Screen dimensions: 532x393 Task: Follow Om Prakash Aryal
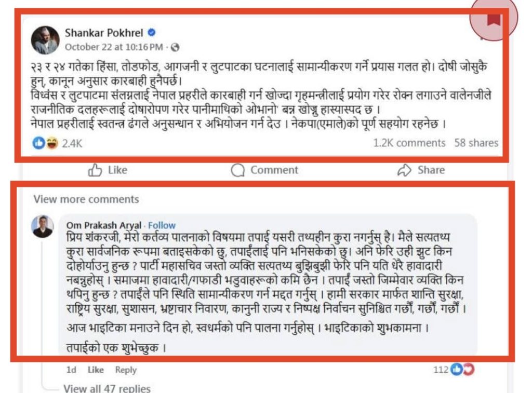(x=162, y=225)
